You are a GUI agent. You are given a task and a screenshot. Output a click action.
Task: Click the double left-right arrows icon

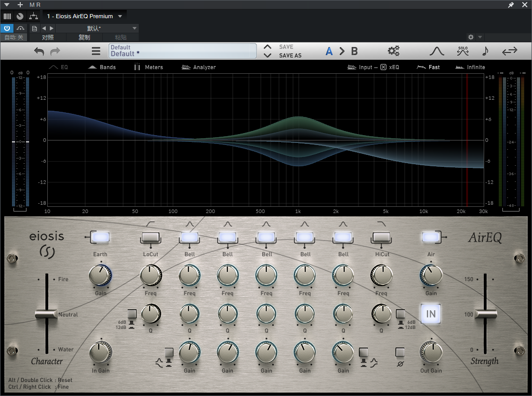pyautogui.click(x=510, y=51)
